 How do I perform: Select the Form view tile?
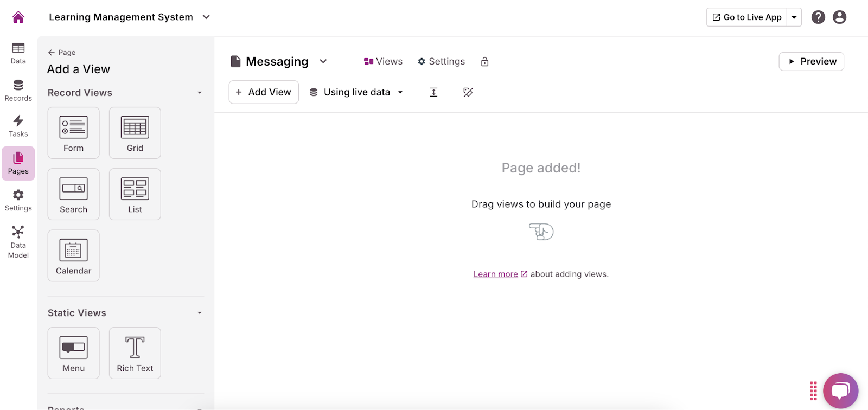point(73,133)
